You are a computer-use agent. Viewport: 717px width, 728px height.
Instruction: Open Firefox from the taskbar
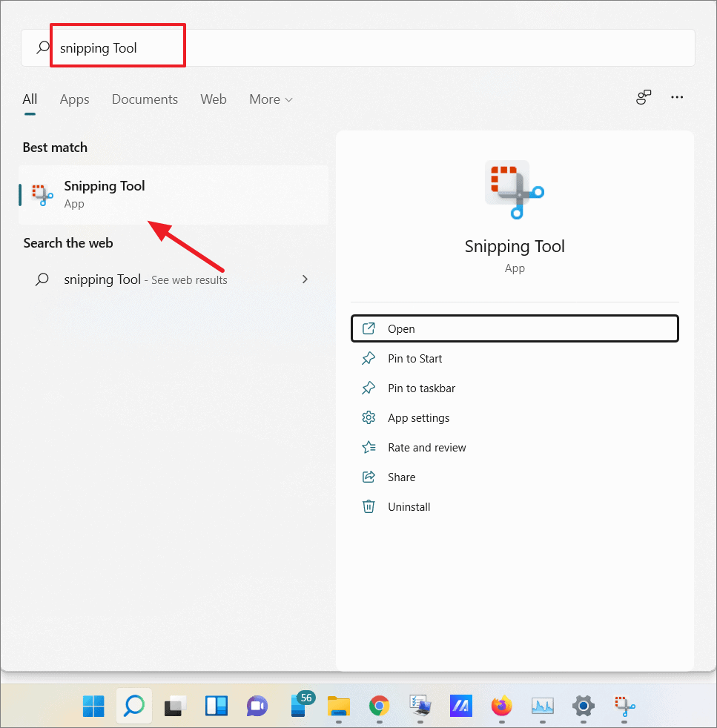tap(501, 707)
